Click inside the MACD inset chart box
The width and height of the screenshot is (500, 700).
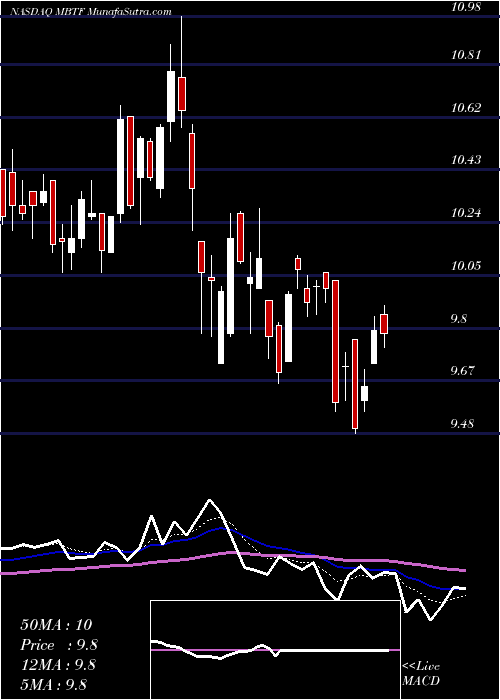(x=275, y=650)
